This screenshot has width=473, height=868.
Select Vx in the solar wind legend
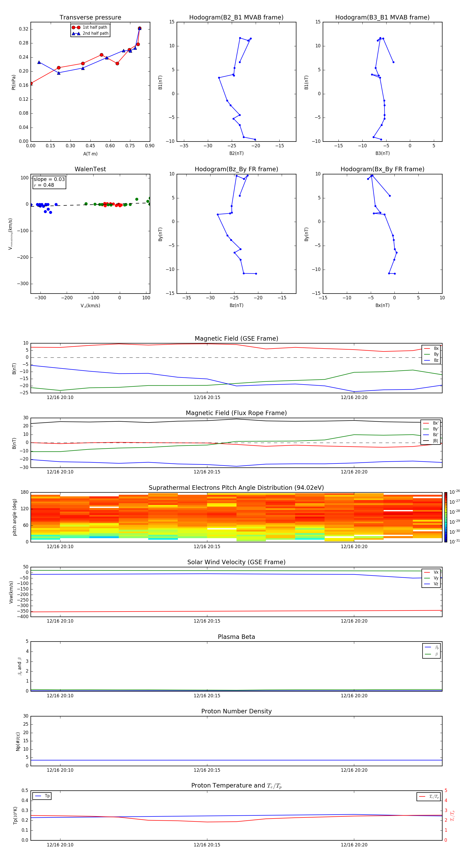click(431, 572)
